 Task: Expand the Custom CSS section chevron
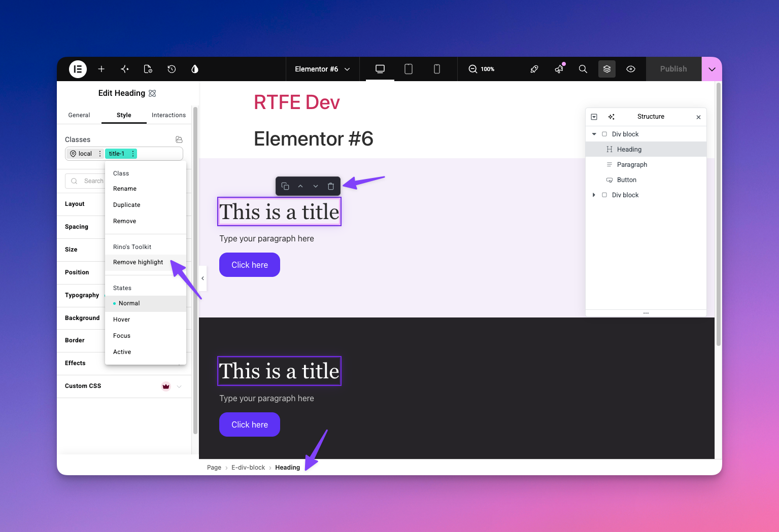(x=179, y=386)
